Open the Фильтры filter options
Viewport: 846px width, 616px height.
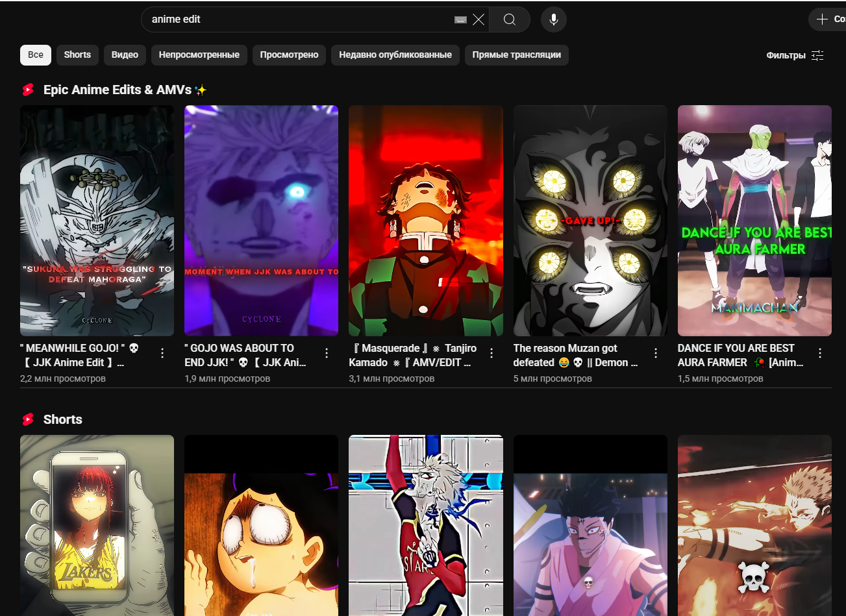point(795,55)
